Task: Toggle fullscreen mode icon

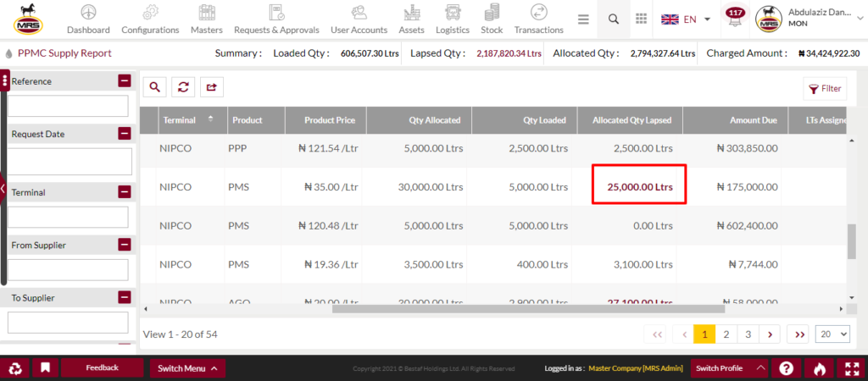Action: (x=852, y=368)
